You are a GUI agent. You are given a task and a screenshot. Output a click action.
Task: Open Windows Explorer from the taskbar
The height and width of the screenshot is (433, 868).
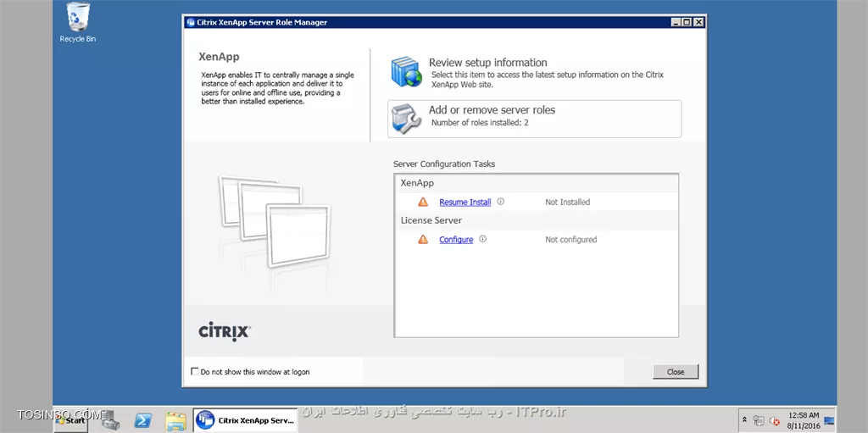click(x=176, y=421)
